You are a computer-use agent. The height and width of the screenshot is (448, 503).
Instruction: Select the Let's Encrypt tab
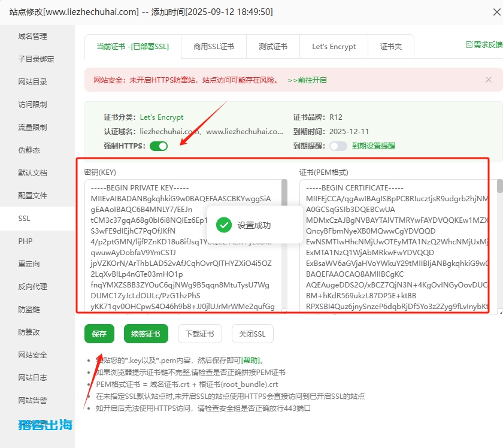pyautogui.click(x=334, y=47)
